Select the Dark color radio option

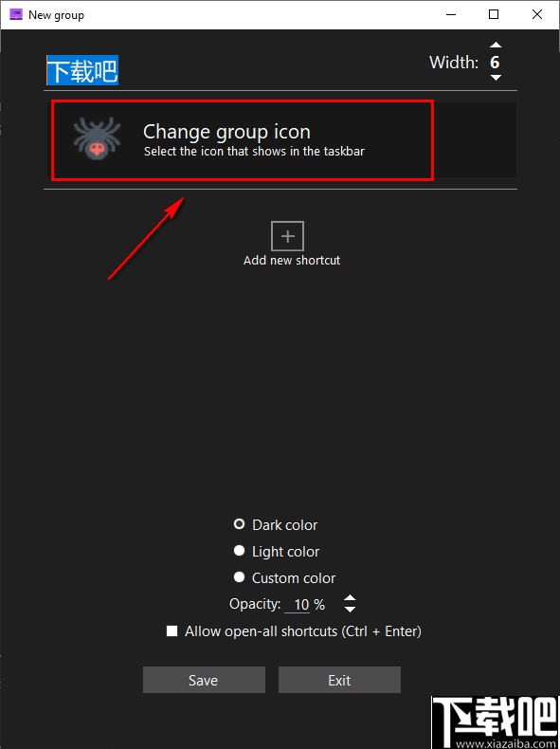(x=239, y=524)
